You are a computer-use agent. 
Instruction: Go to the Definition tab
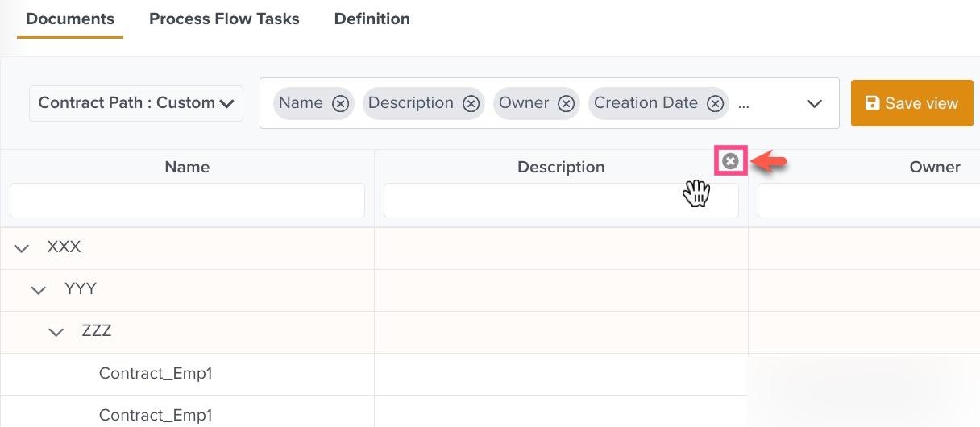pos(372,19)
